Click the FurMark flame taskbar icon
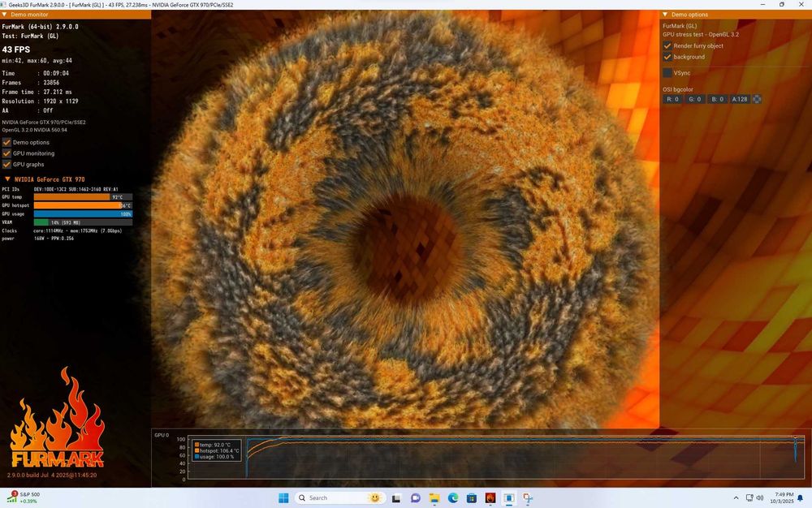 pyautogui.click(x=490, y=498)
